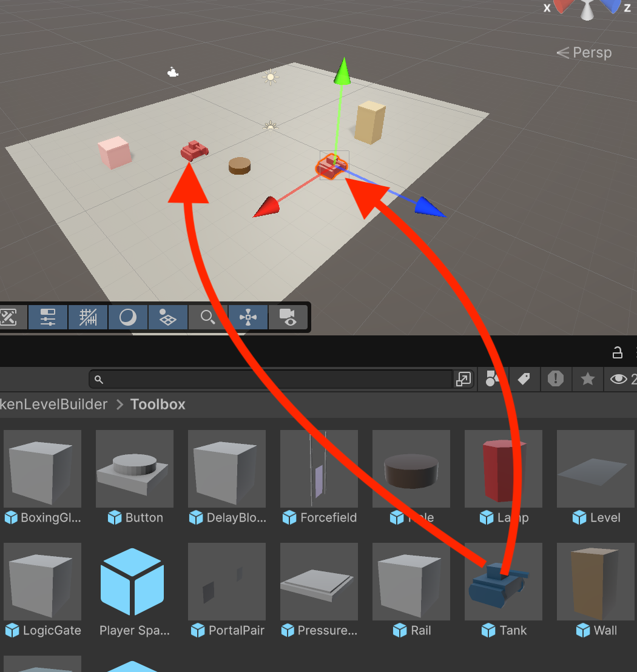Toggle the orientation sphere overlay icon

[x=128, y=318]
